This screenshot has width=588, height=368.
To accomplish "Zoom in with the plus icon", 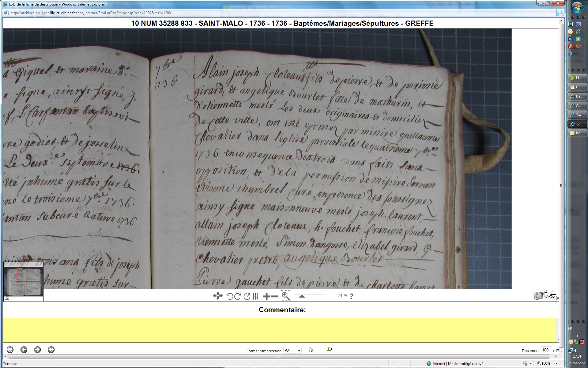I will pos(266,296).
